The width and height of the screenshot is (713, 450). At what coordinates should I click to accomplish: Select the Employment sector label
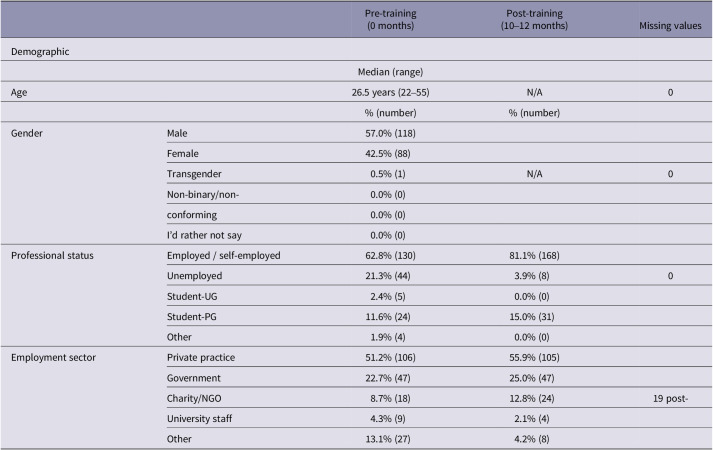click(x=53, y=358)
